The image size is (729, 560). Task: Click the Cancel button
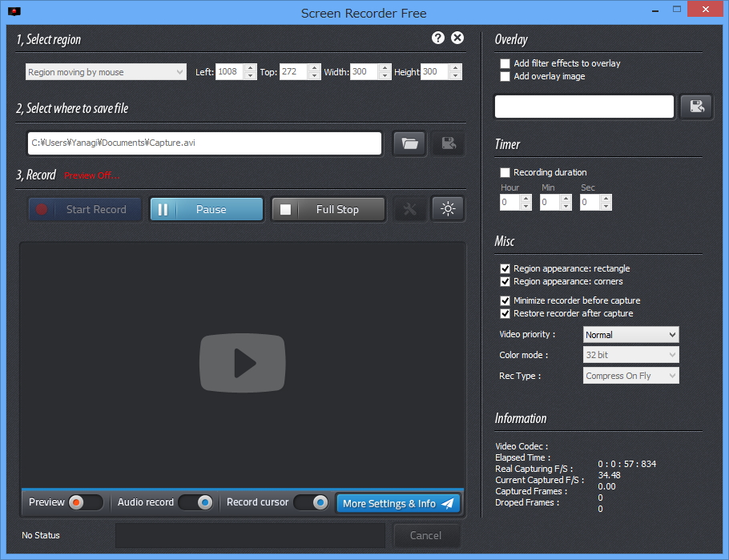(426, 535)
